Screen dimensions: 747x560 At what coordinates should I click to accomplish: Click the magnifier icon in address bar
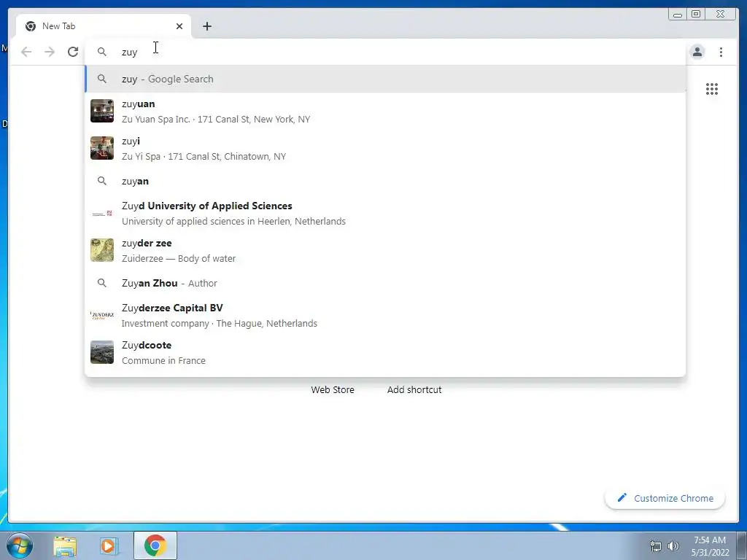click(x=102, y=52)
